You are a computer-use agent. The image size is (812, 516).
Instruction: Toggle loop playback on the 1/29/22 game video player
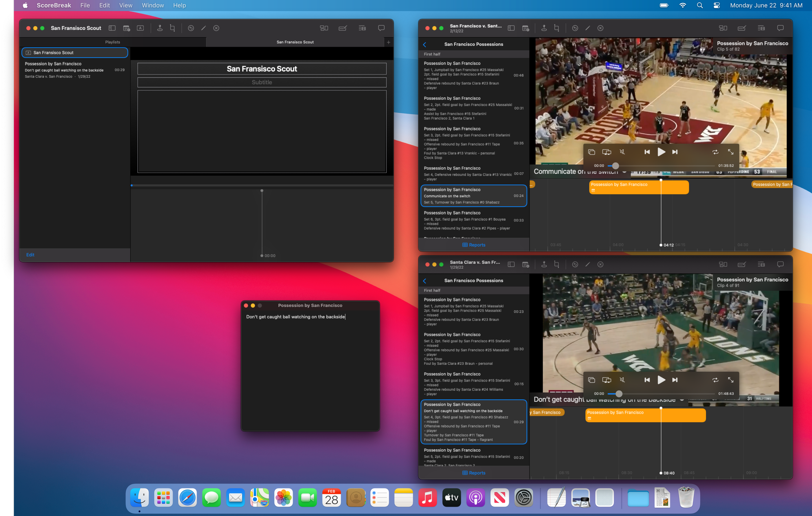click(x=715, y=380)
